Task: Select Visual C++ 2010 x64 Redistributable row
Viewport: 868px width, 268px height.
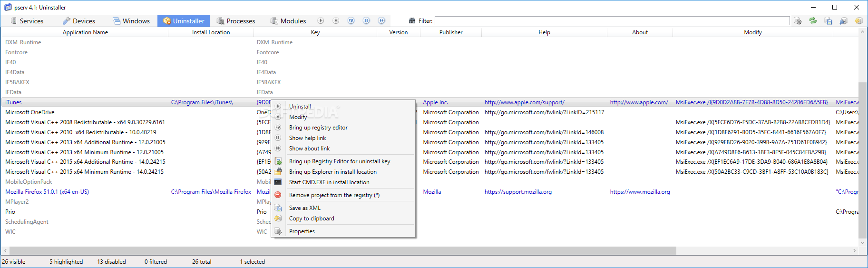Action: point(430,132)
